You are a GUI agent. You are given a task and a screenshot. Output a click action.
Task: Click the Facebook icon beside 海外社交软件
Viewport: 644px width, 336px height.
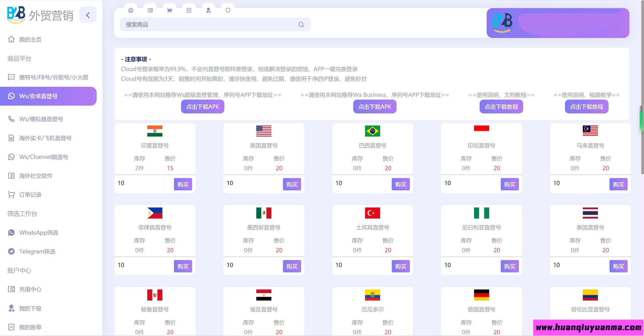pyautogui.click(x=11, y=176)
